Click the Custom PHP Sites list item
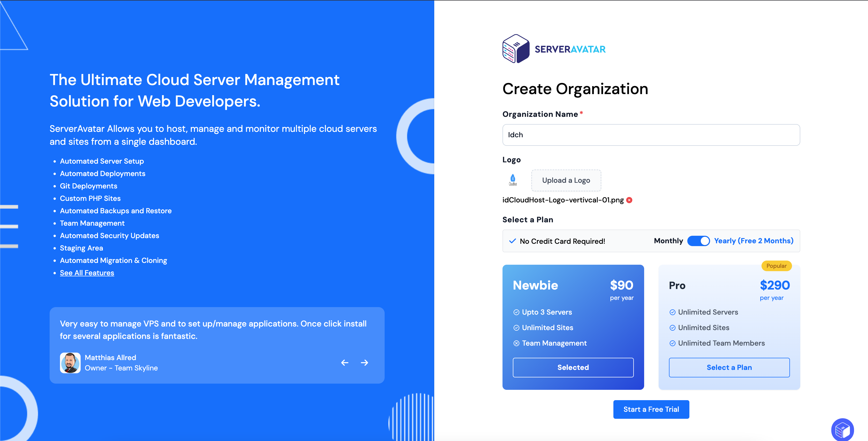 pyautogui.click(x=90, y=199)
